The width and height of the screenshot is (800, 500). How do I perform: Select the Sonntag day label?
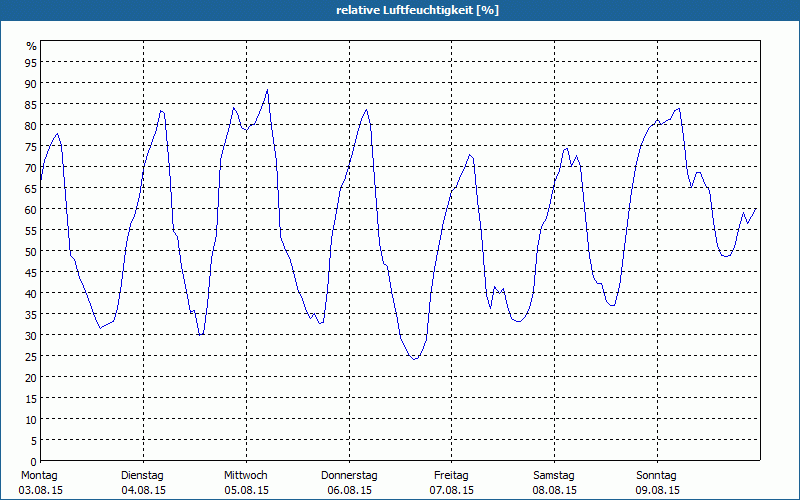coord(657,475)
